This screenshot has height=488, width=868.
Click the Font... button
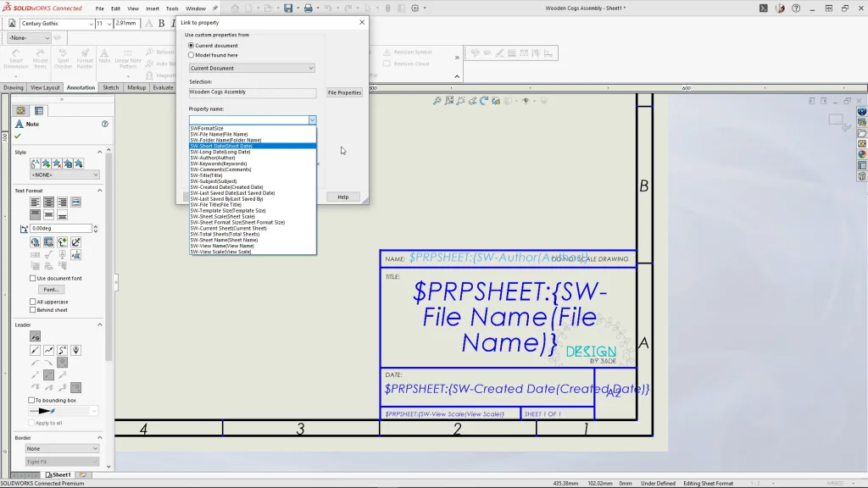(x=52, y=290)
